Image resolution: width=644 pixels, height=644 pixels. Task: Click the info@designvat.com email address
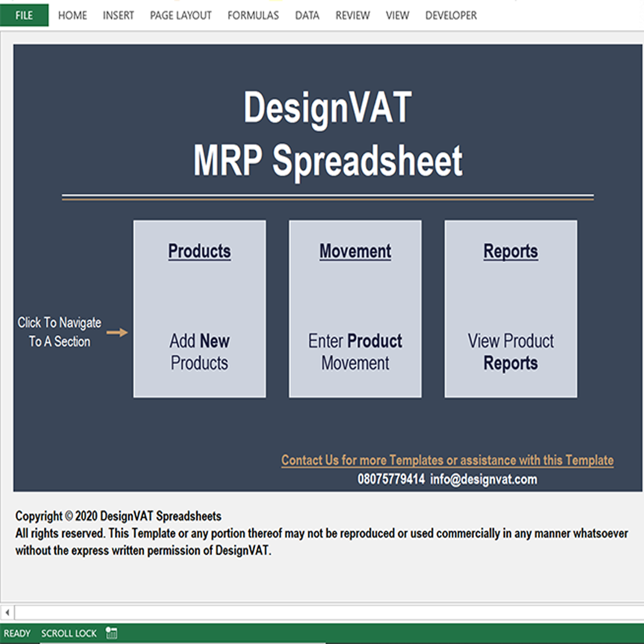(x=484, y=479)
